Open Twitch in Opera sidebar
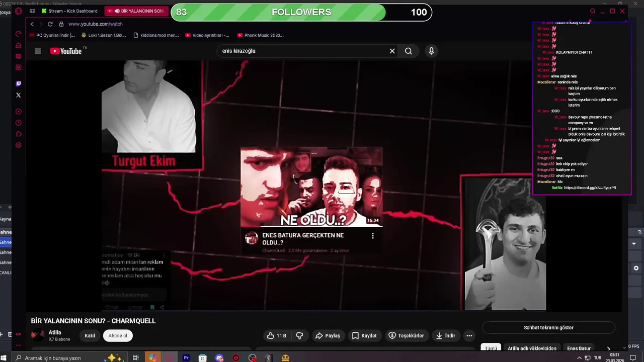 [x=19, y=83]
